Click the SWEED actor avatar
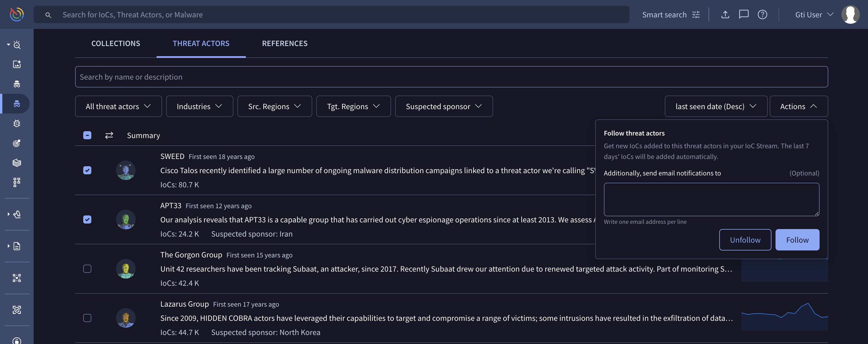The width and height of the screenshot is (868, 344). (x=126, y=170)
